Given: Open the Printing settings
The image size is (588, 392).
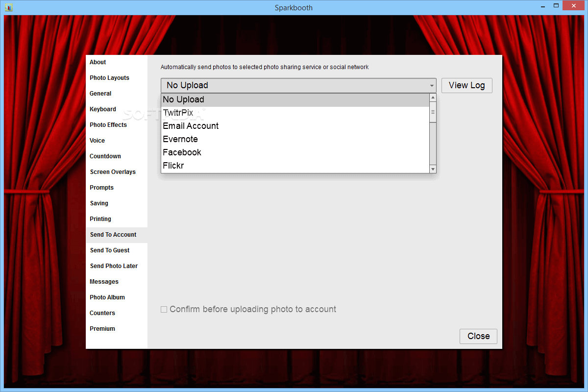Looking at the screenshot, I should pos(117,219).
